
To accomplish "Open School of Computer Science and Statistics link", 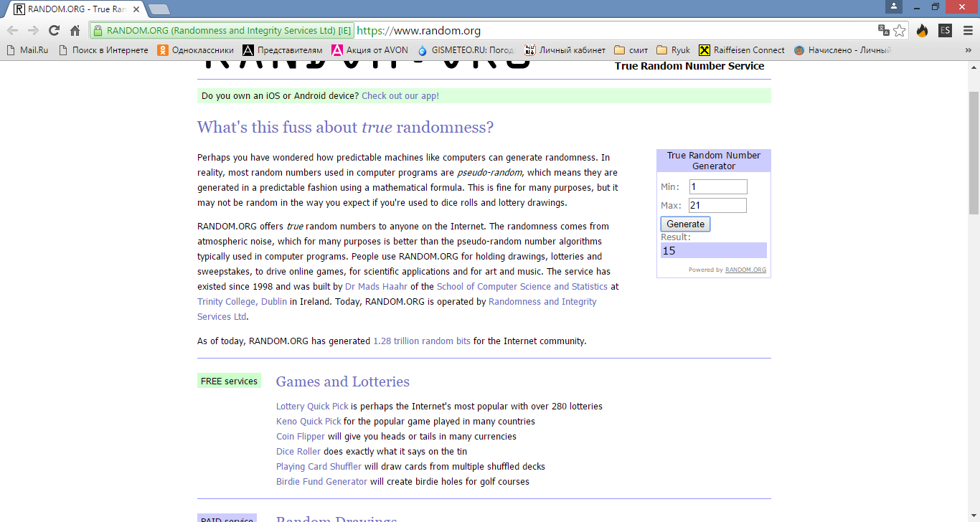I will 522,286.
